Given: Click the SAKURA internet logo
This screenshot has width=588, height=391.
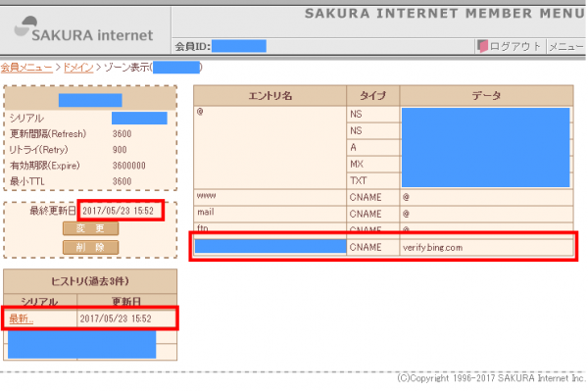Looking at the screenshot, I should [x=83, y=29].
